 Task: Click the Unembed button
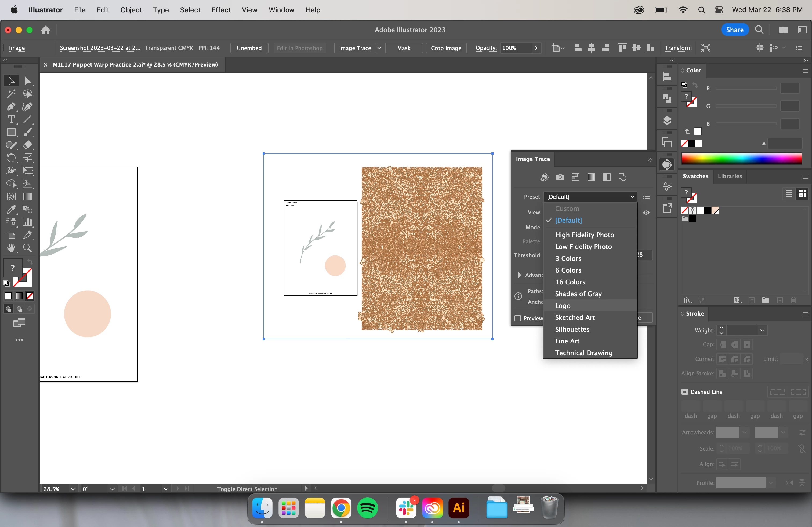(x=249, y=48)
